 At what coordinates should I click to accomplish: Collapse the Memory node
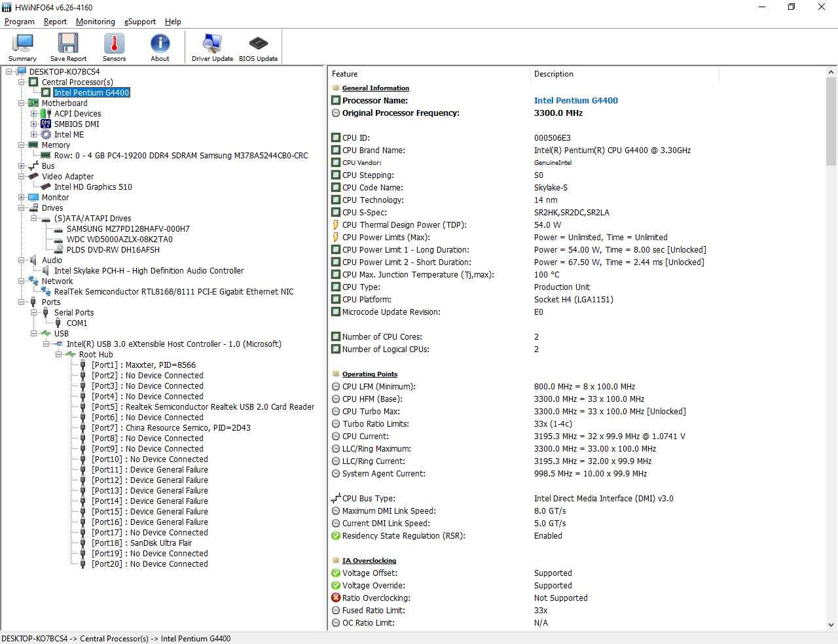click(x=21, y=145)
